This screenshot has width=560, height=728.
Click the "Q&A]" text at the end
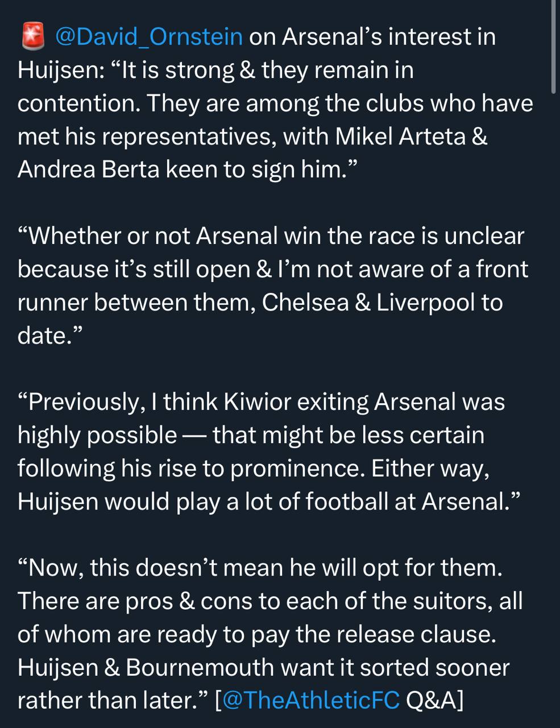(x=435, y=700)
